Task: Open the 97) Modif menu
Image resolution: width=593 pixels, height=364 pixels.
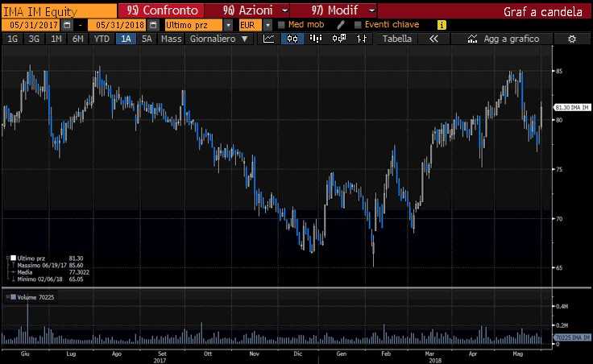Action: click(x=334, y=10)
